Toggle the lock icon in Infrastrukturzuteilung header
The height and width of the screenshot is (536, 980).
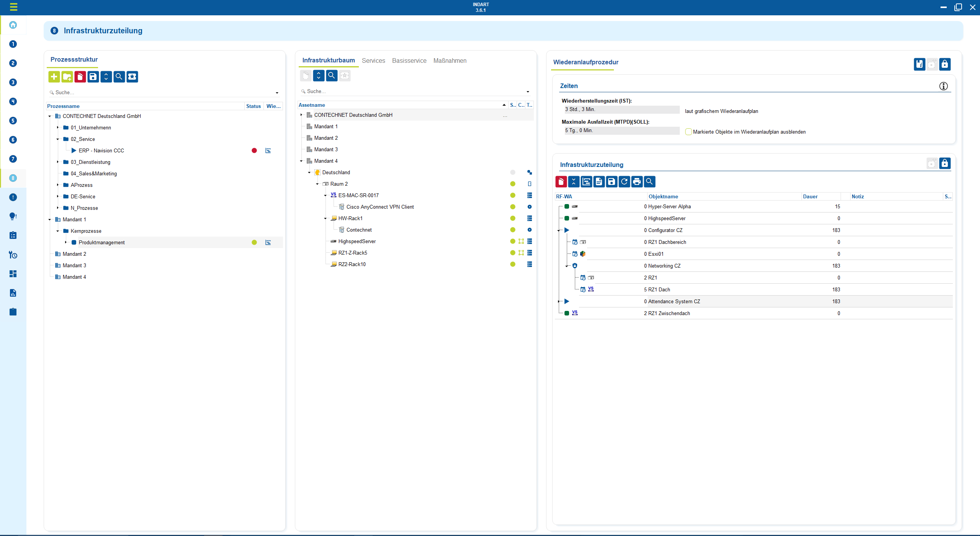945,164
